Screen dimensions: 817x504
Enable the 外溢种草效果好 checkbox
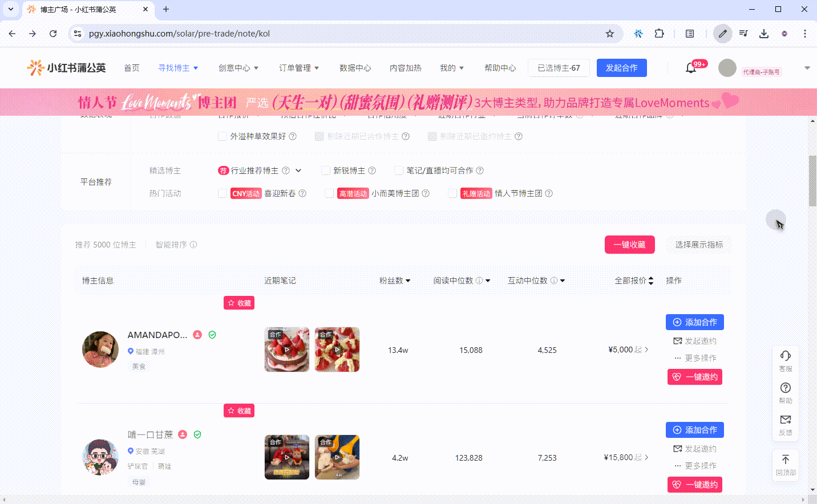coord(223,136)
